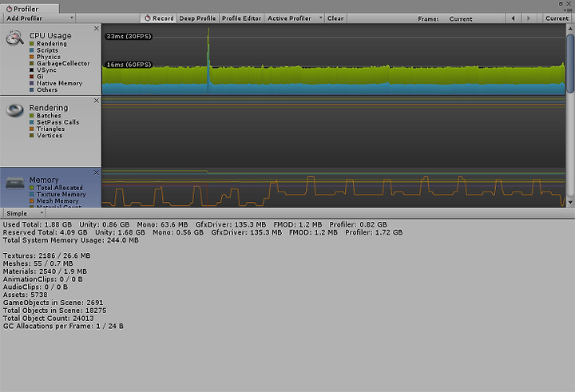
Task: Click the scroll up arrow of charts
Action: 570,28
